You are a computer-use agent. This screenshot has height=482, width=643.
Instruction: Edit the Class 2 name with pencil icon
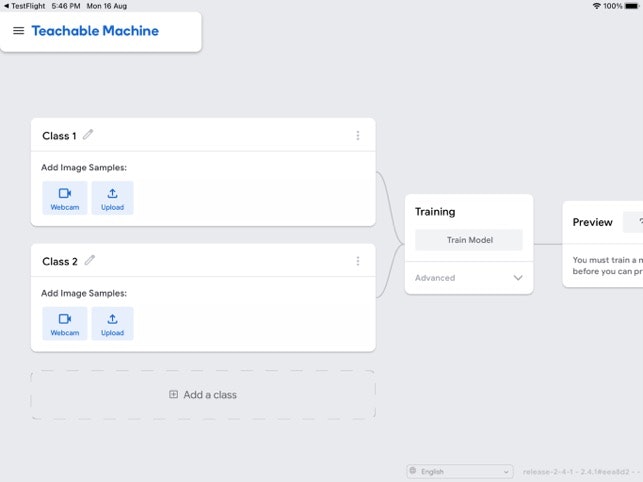[89, 260]
